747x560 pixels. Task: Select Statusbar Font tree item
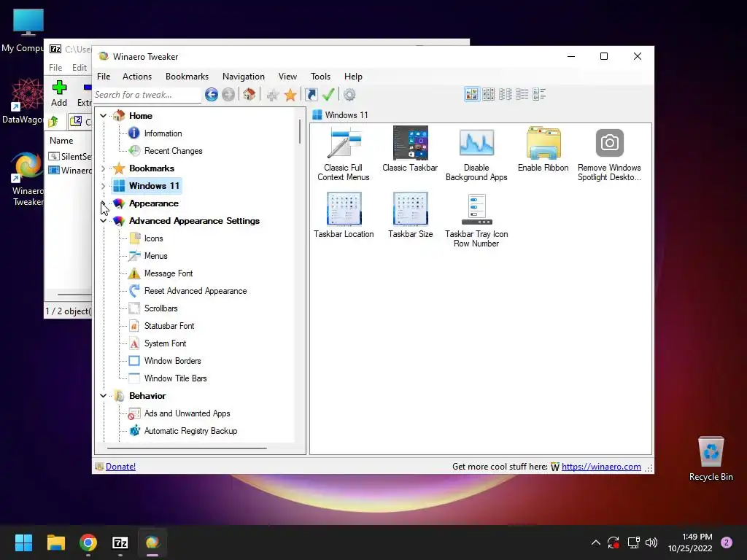(x=169, y=326)
